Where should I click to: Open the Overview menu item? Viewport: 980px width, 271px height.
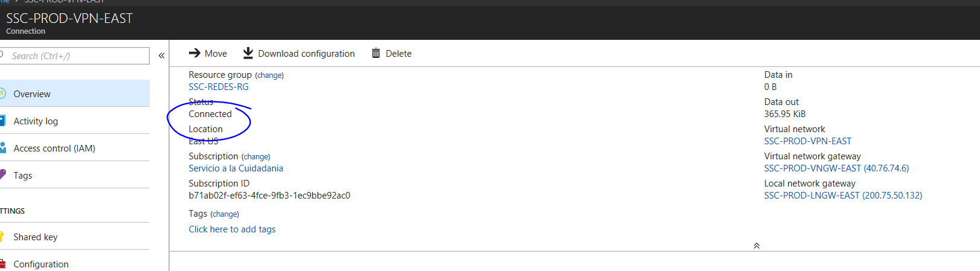tap(75, 94)
